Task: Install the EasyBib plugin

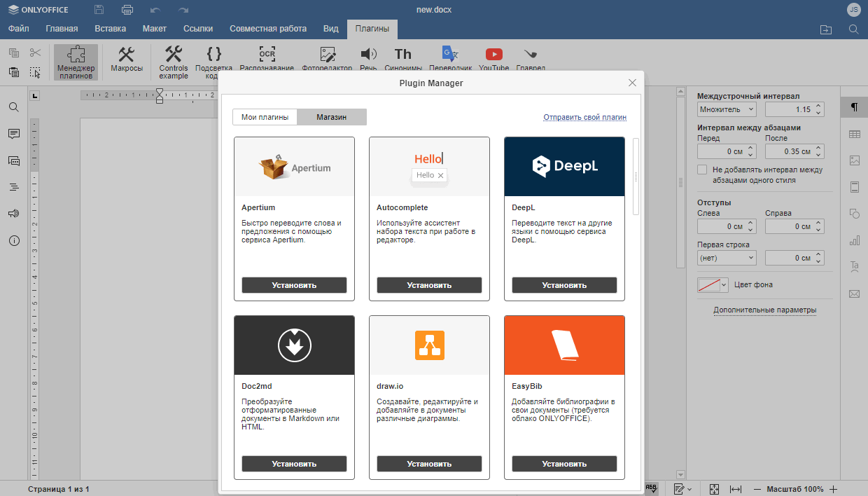Action: 564,464
